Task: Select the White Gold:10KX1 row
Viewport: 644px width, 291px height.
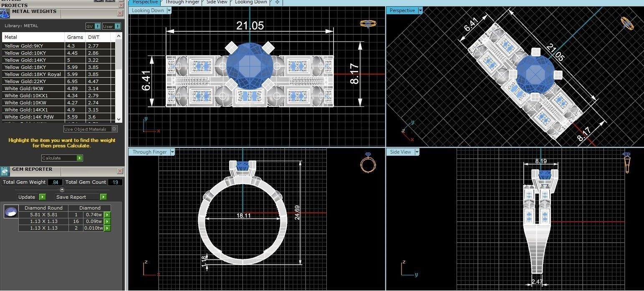Action: coord(59,96)
